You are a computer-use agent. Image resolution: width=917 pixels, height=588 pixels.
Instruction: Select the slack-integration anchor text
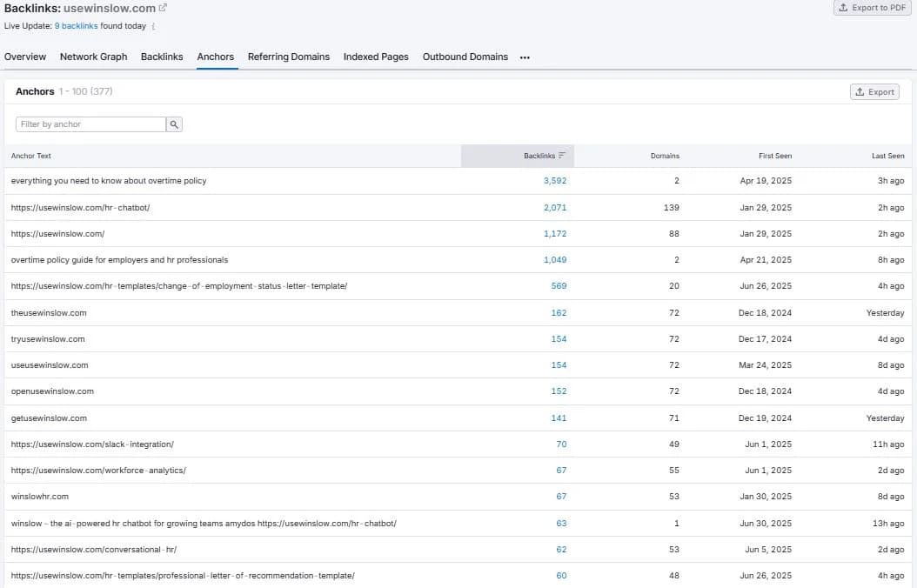[92, 444]
